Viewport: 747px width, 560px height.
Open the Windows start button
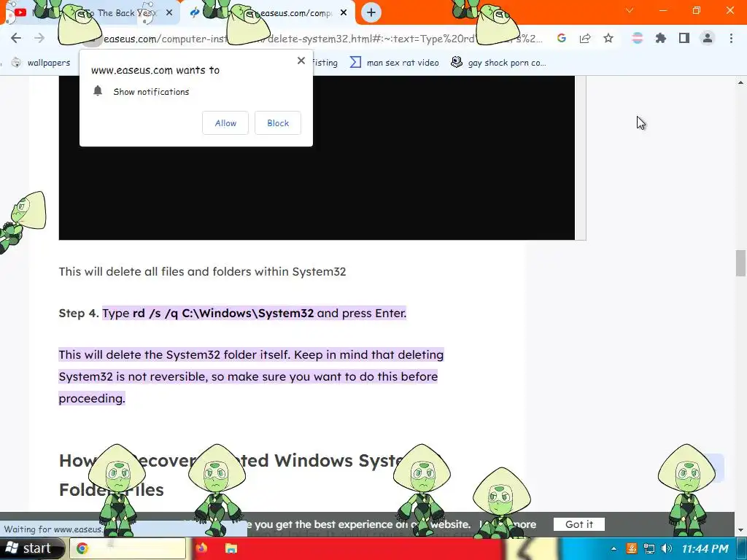(x=32, y=548)
